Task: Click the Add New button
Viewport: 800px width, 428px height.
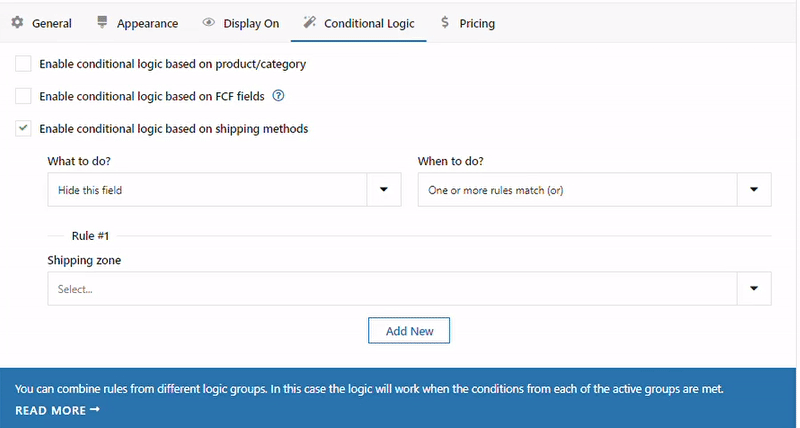Action: click(x=409, y=330)
